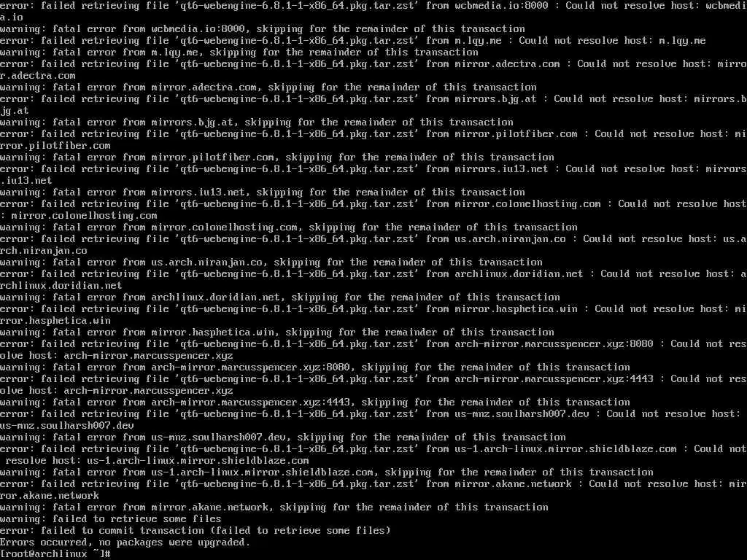Click the us-mnz.soulharsh007.dev warning line
This screenshot has height=560, width=747.
pyautogui.click(x=282, y=437)
